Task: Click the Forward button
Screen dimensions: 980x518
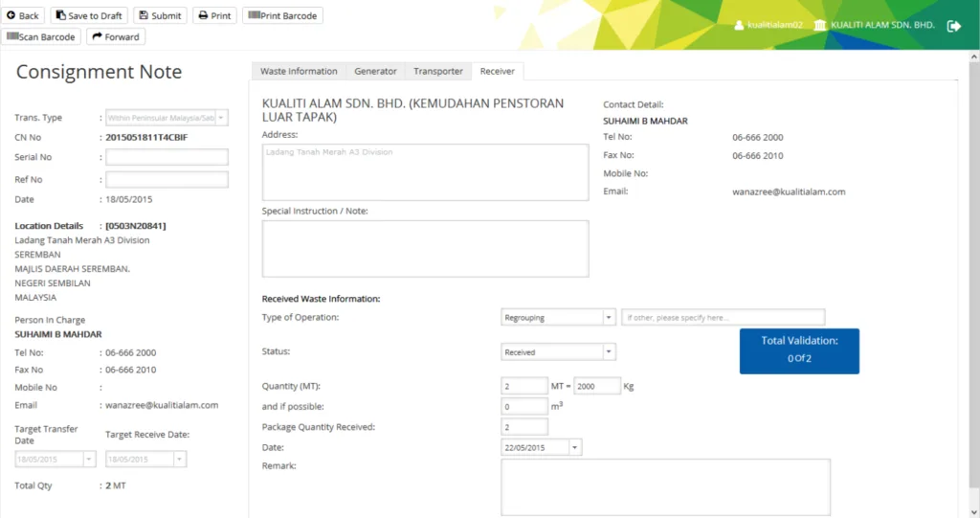Action: point(116,37)
